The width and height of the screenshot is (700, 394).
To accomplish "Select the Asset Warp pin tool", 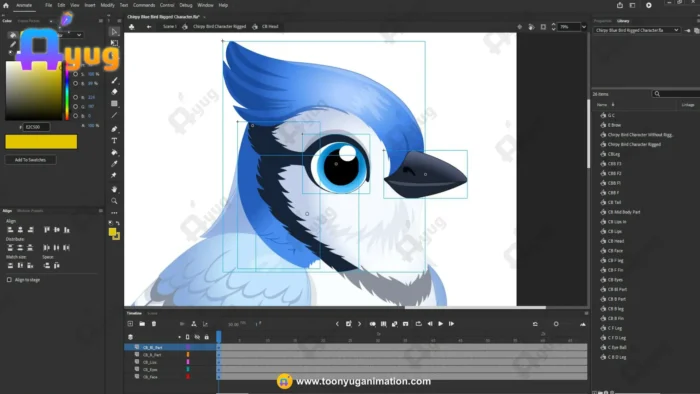I will click(114, 175).
